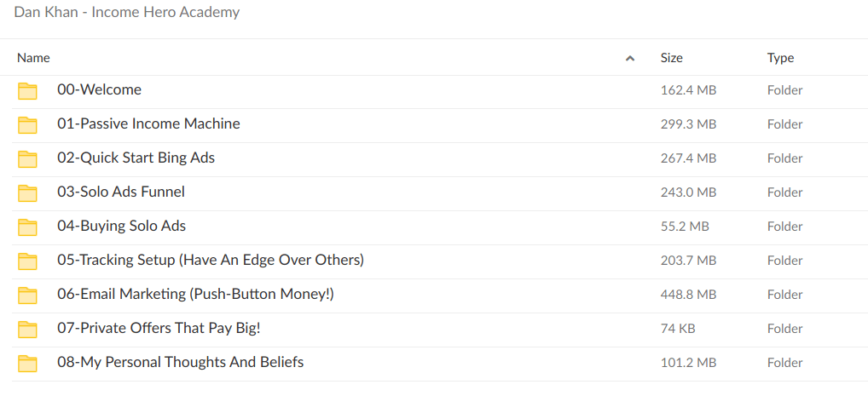
Task: Open 07-Private Offers That Pay Big! link
Action: (x=159, y=328)
